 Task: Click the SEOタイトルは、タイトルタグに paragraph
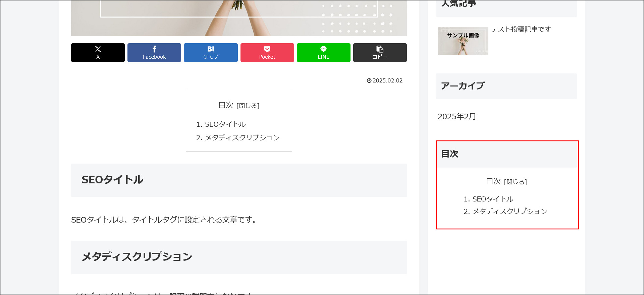165,220
